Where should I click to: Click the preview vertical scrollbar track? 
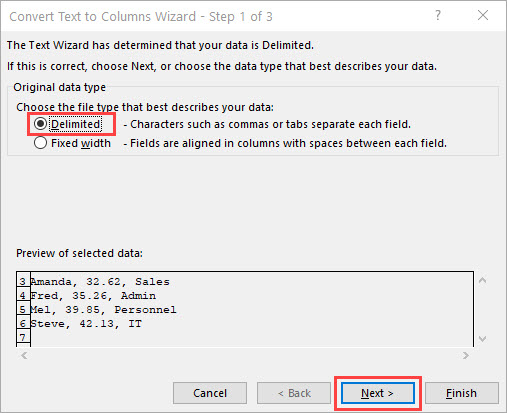point(482,310)
